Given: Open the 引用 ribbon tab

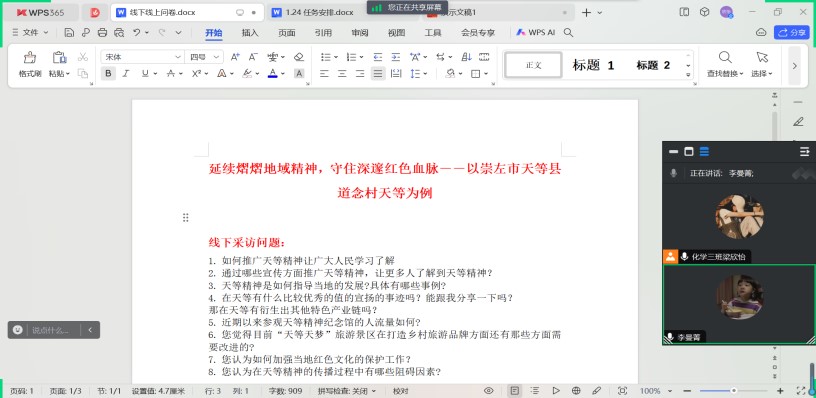Looking at the screenshot, I should pos(323,32).
